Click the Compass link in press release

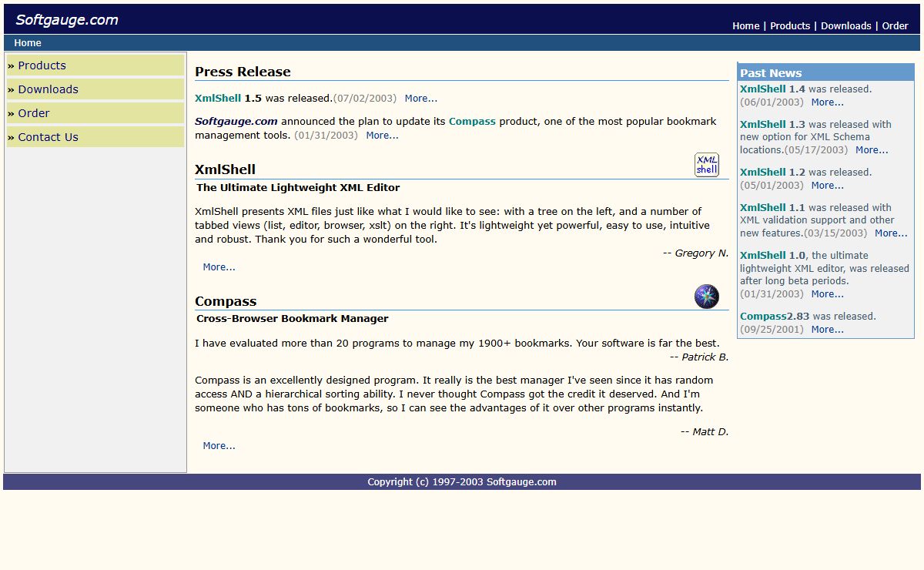point(472,122)
